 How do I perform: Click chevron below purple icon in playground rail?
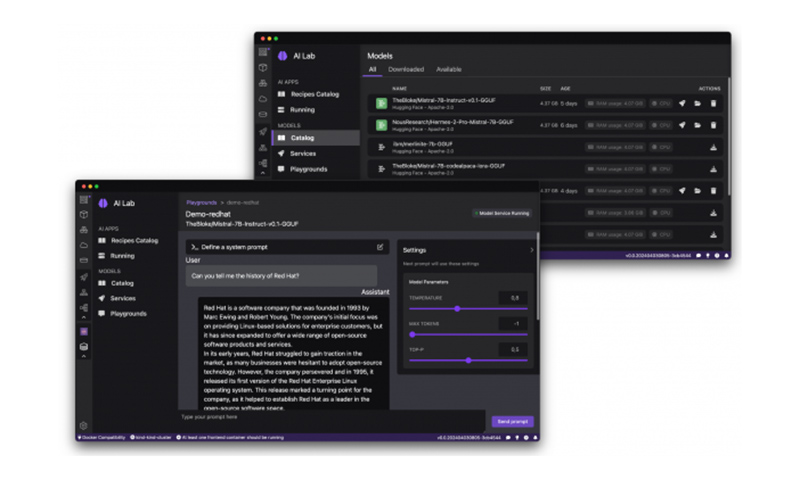click(x=84, y=357)
